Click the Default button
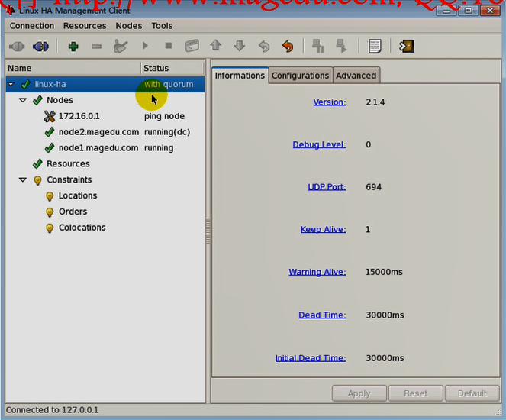Screen dimensions: 506x420 pyautogui.click(x=472, y=393)
